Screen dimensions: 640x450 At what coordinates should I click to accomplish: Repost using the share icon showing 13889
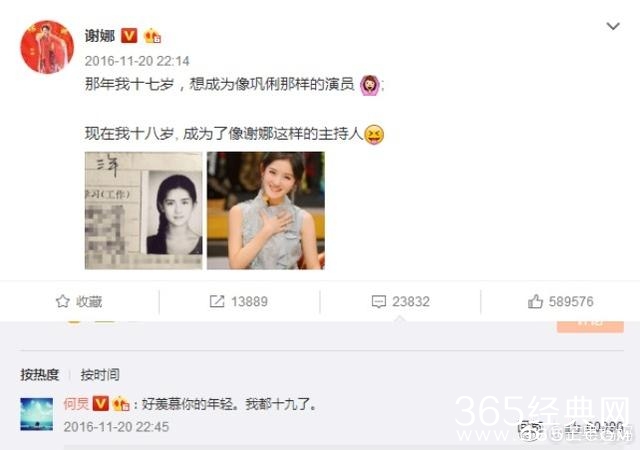(238, 301)
